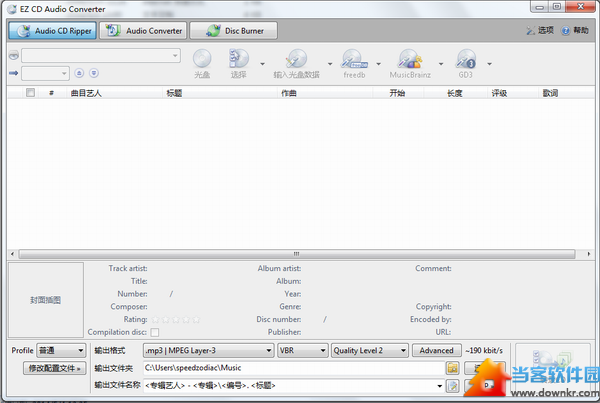Open the CD drive selection combo box

[101, 55]
